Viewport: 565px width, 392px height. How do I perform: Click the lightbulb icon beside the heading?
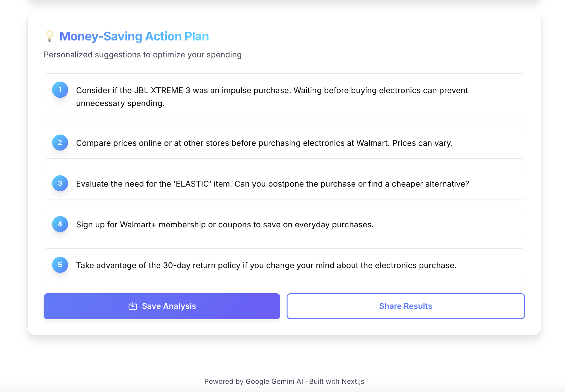[50, 36]
